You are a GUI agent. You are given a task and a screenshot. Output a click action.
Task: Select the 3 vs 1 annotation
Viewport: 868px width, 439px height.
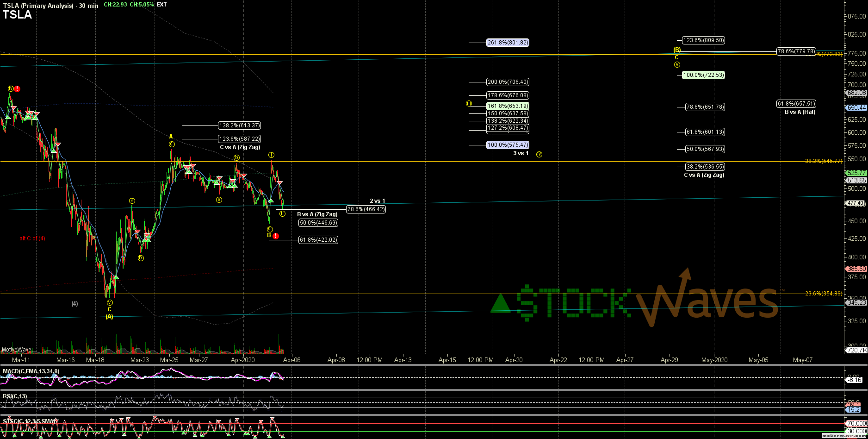coord(521,153)
